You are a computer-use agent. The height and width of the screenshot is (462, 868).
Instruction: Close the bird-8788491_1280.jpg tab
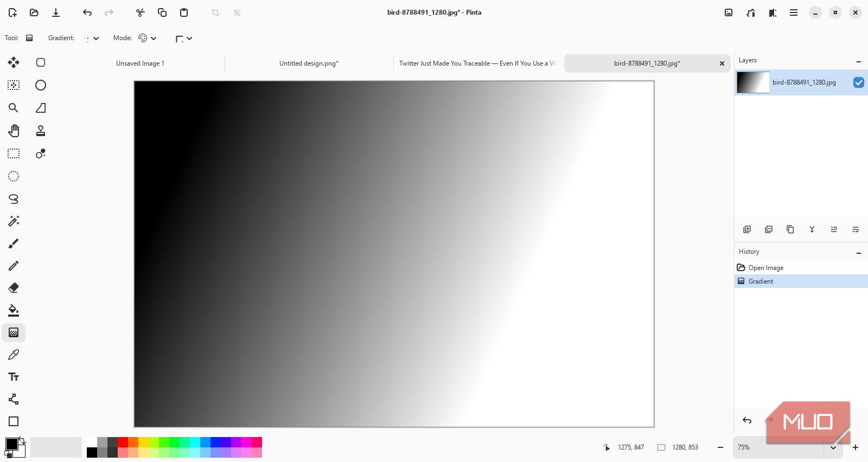722,63
